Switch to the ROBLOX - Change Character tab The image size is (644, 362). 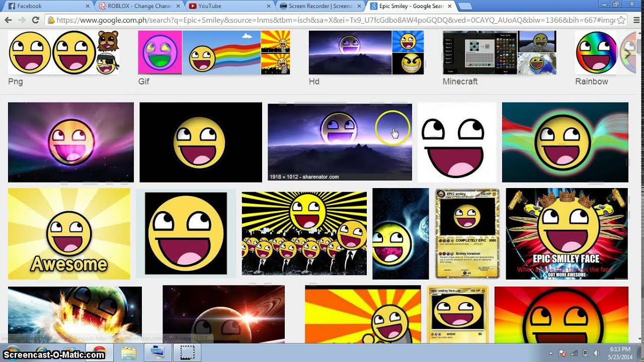(138, 6)
